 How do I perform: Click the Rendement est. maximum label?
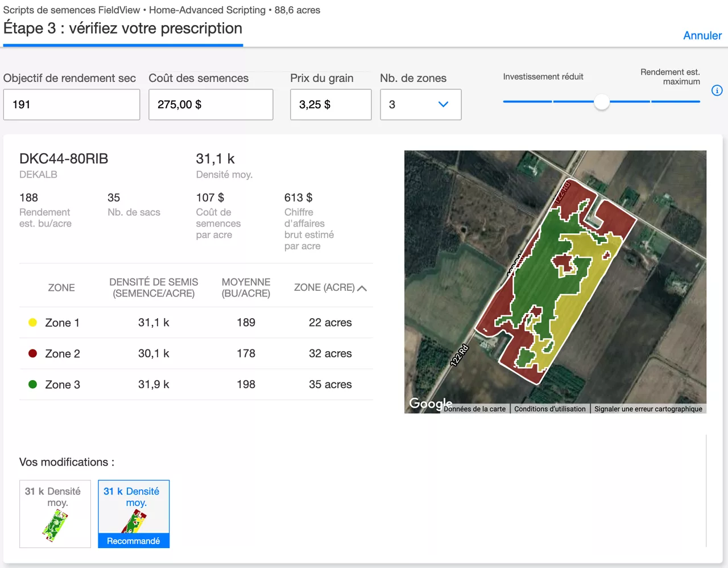(x=670, y=77)
